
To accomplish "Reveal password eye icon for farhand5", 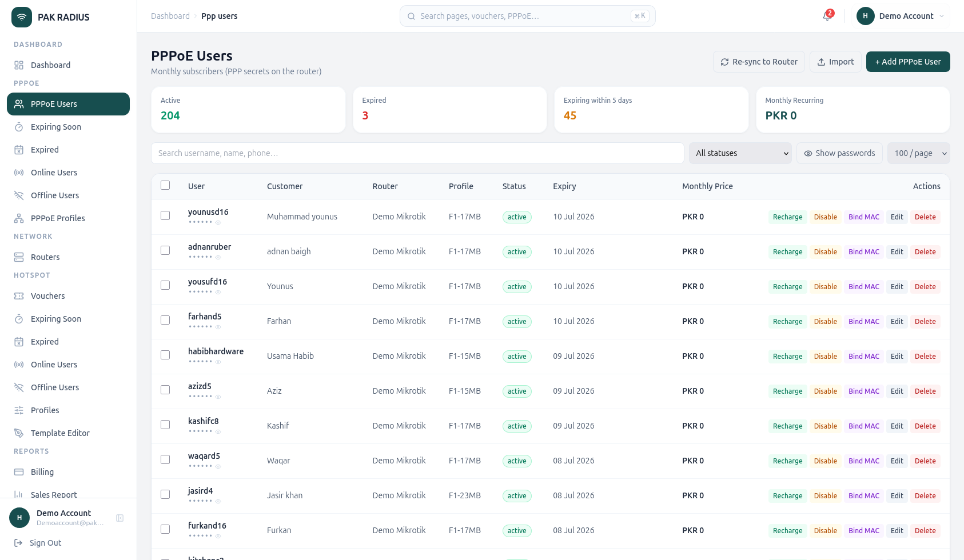I will click(218, 327).
